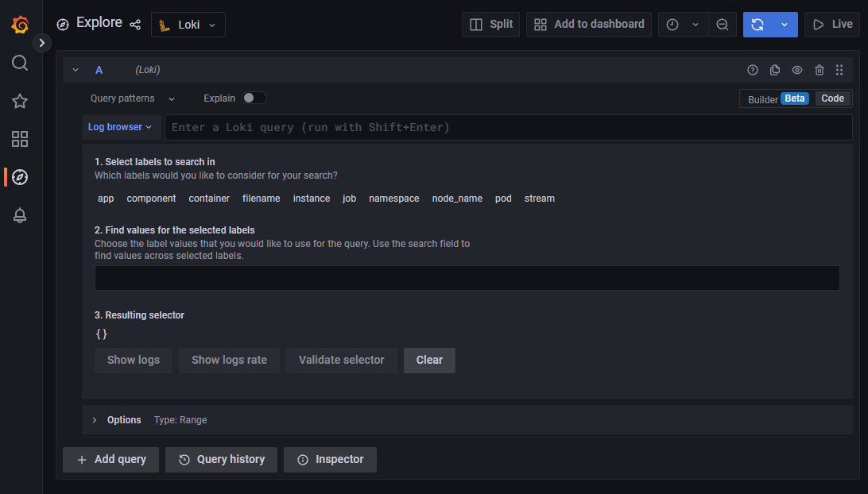This screenshot has height=494, width=868.
Task: Click the Add query button
Action: tap(110, 460)
